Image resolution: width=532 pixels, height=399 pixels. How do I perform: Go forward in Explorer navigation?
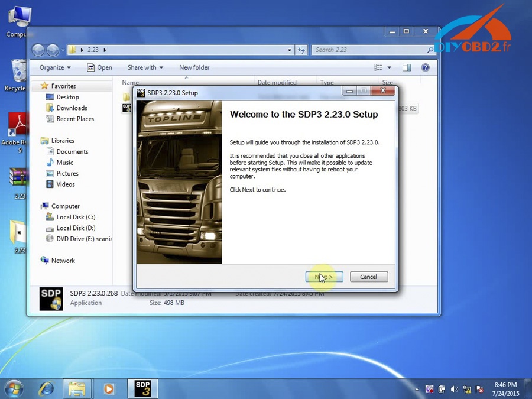coord(53,50)
